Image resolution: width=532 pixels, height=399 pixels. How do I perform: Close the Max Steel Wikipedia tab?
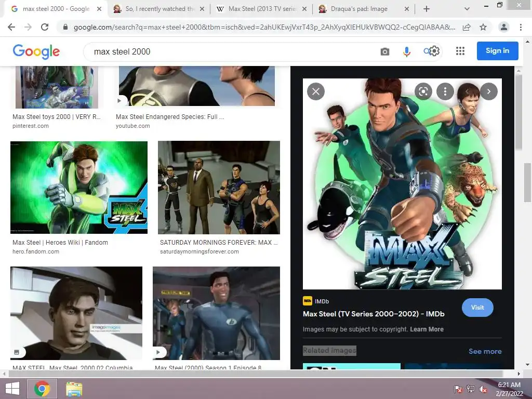(304, 9)
